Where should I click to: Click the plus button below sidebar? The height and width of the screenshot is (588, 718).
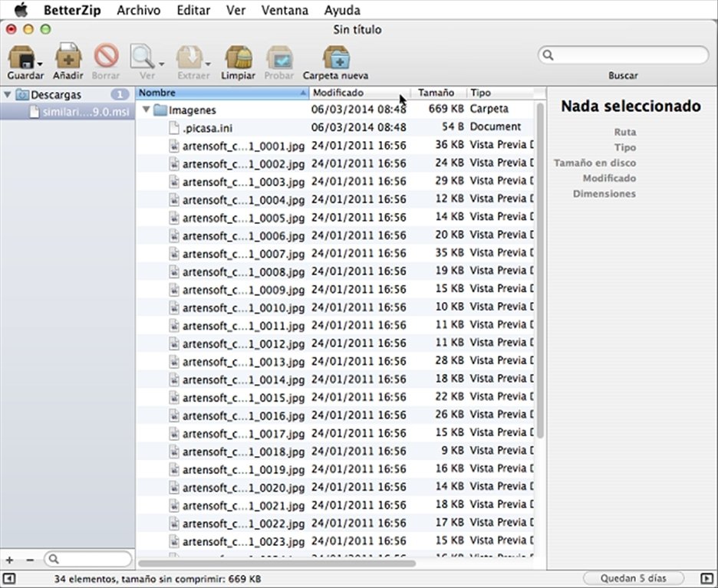(x=9, y=560)
